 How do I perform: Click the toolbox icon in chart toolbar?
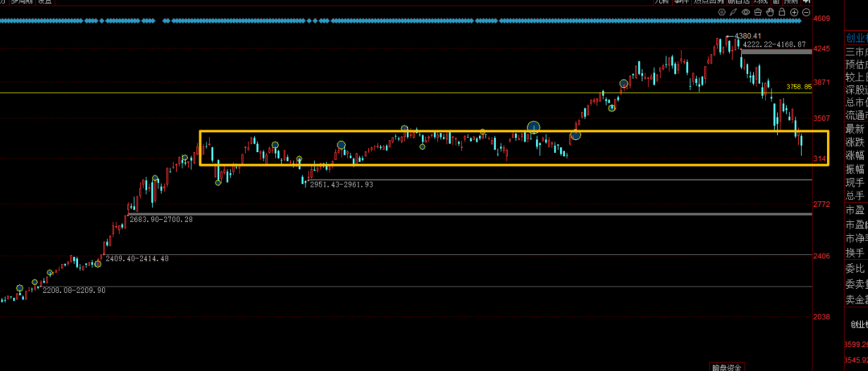coord(758,11)
